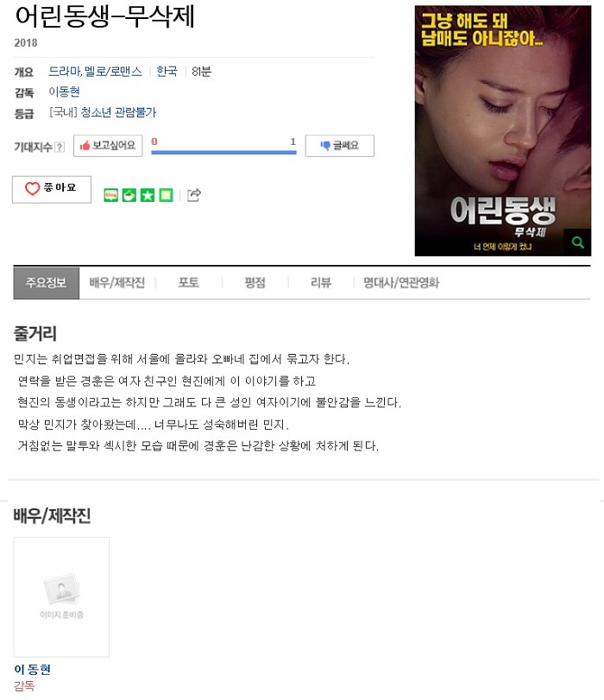Go to the 명대사/연관영화 tab
The width and height of the screenshot is (604, 700).
[x=401, y=282]
